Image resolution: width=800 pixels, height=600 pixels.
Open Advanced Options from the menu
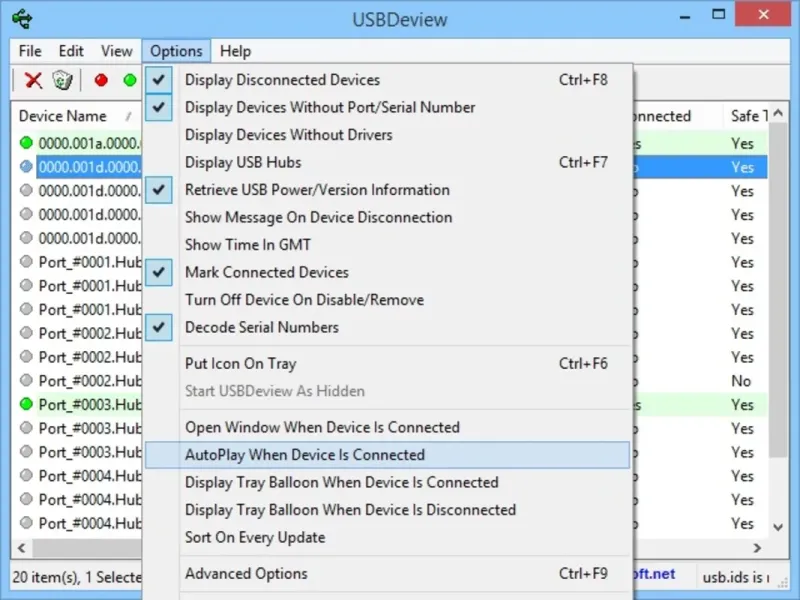[x=387, y=573]
